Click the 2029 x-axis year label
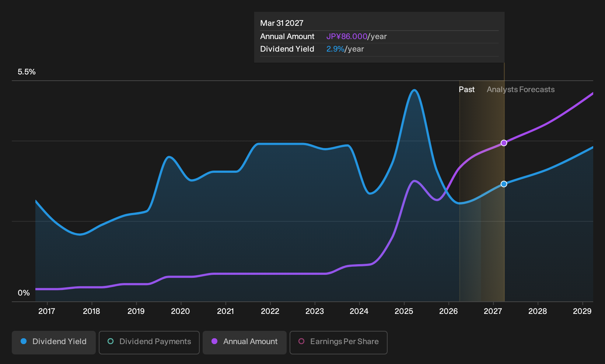 582,311
